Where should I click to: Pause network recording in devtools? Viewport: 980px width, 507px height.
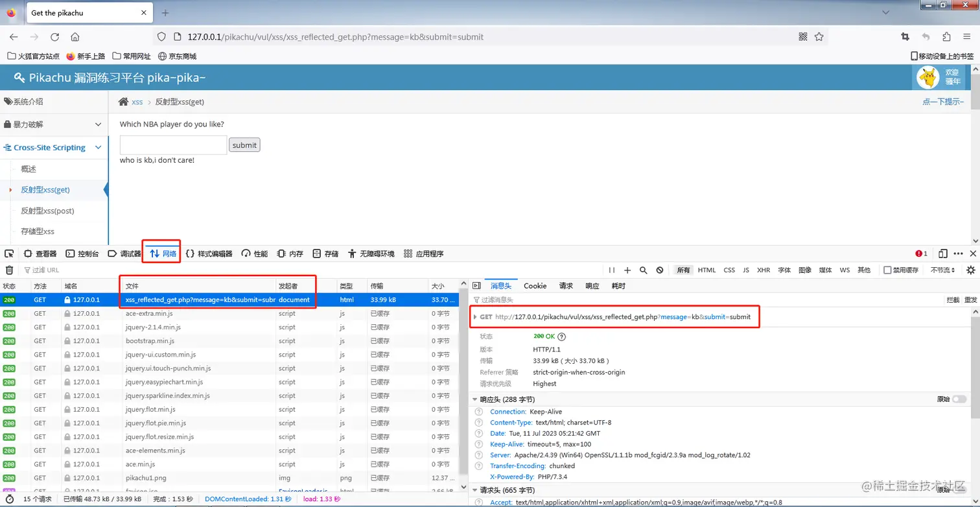[612, 270]
